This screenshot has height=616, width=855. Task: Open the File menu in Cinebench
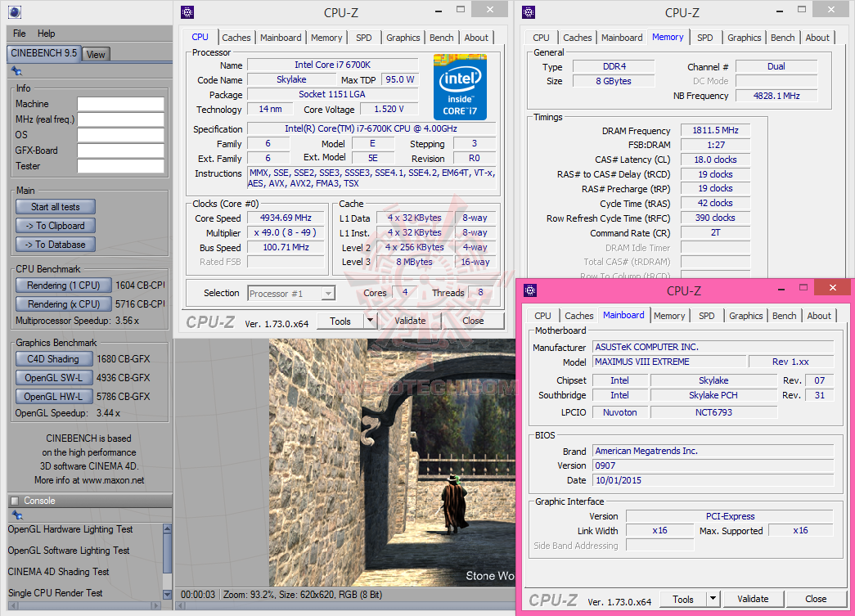pos(20,34)
